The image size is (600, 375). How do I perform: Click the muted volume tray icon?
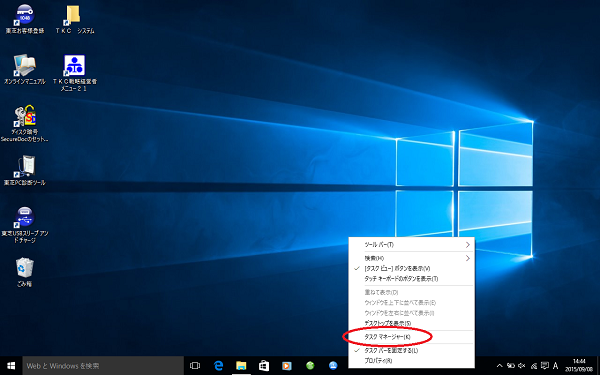522,366
